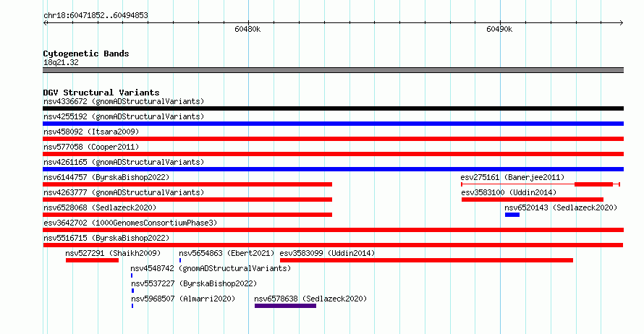Screen dimensions: 644x334
Task: Open the nsv6144757 ByrskaBishop2022 label
Action: coord(106,177)
